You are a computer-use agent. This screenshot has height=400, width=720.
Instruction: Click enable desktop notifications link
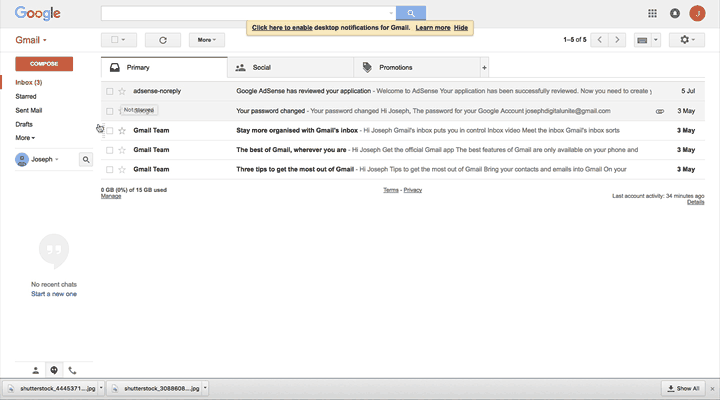[x=282, y=28]
